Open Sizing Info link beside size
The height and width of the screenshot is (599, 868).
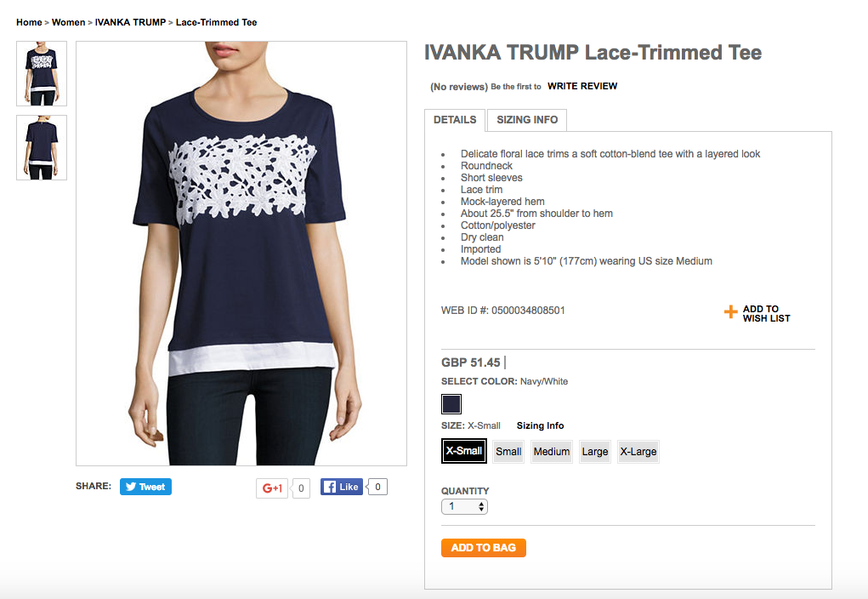pyautogui.click(x=541, y=425)
